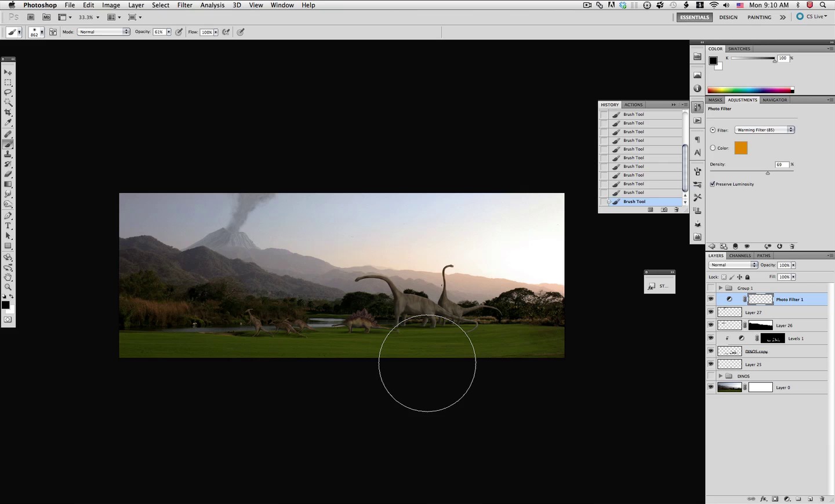Open the brush Opacity dropdown arrow
Viewport: 835px width, 504px height.
pos(169,32)
